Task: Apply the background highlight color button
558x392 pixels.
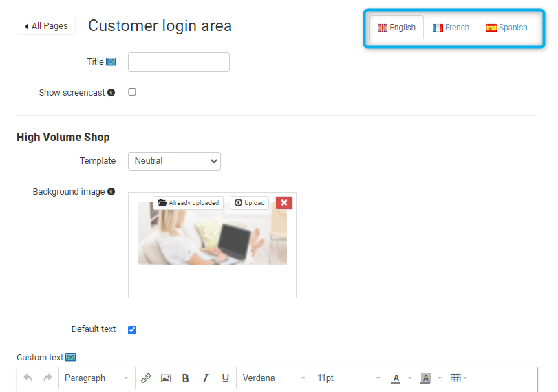Action: pos(426,378)
